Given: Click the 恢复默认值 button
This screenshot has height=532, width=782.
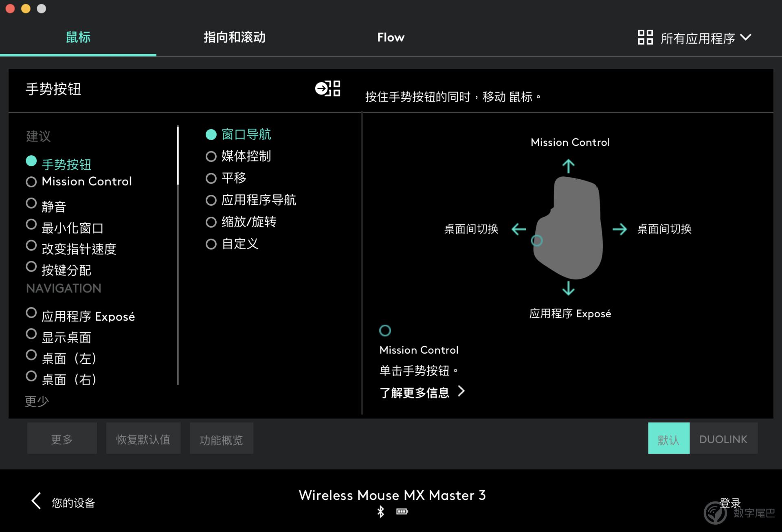Looking at the screenshot, I should 143,438.
